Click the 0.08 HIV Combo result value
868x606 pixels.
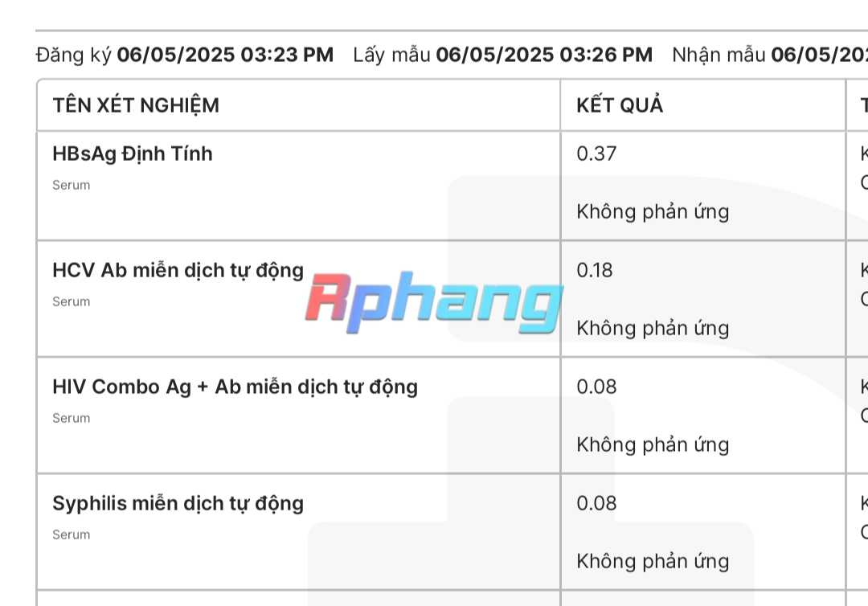click(x=596, y=387)
